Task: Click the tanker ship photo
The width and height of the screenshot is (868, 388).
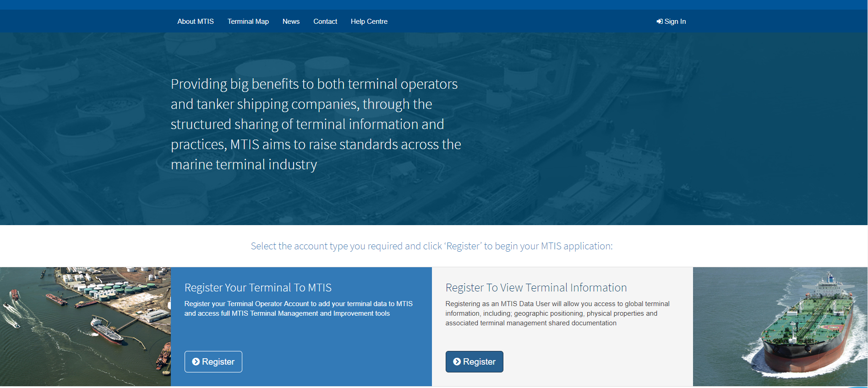Action: pyautogui.click(x=780, y=327)
